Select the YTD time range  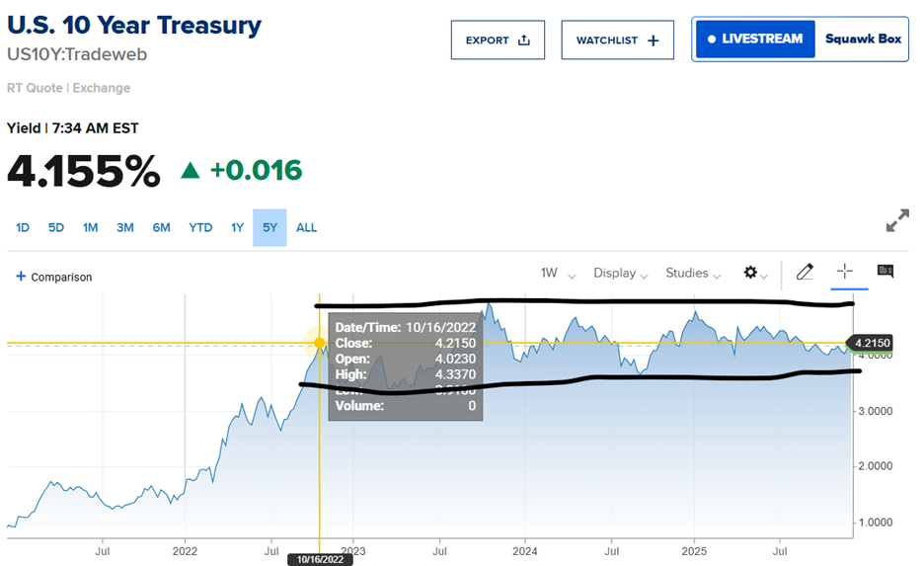click(x=200, y=227)
